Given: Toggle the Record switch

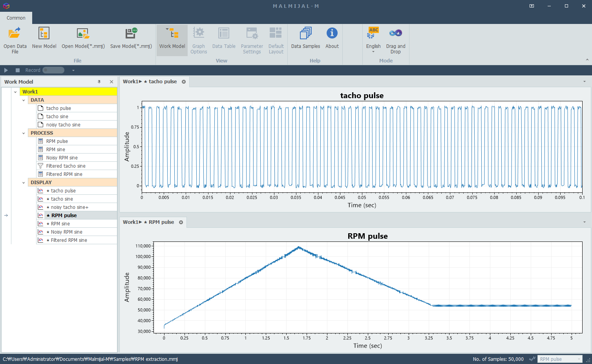Looking at the screenshot, I should point(53,70).
